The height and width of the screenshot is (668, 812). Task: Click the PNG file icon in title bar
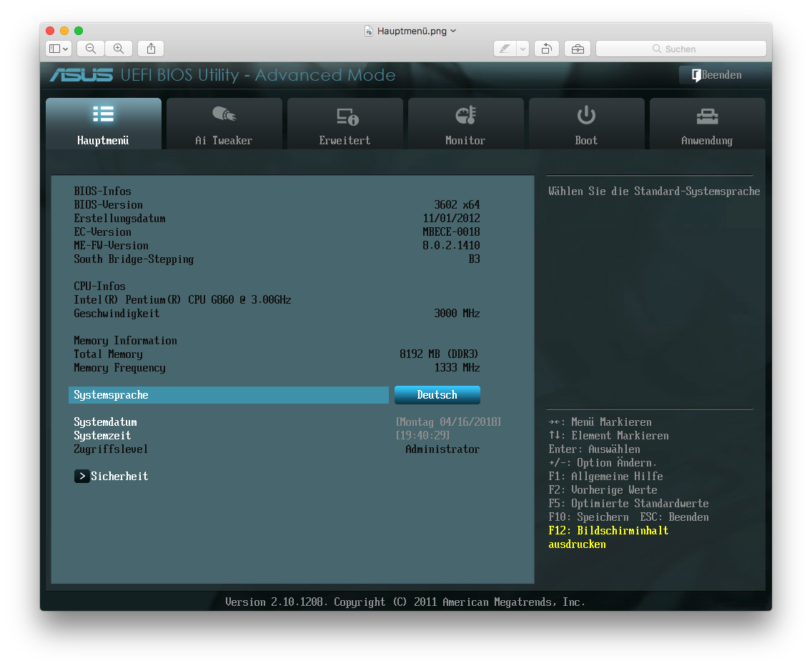click(x=369, y=31)
